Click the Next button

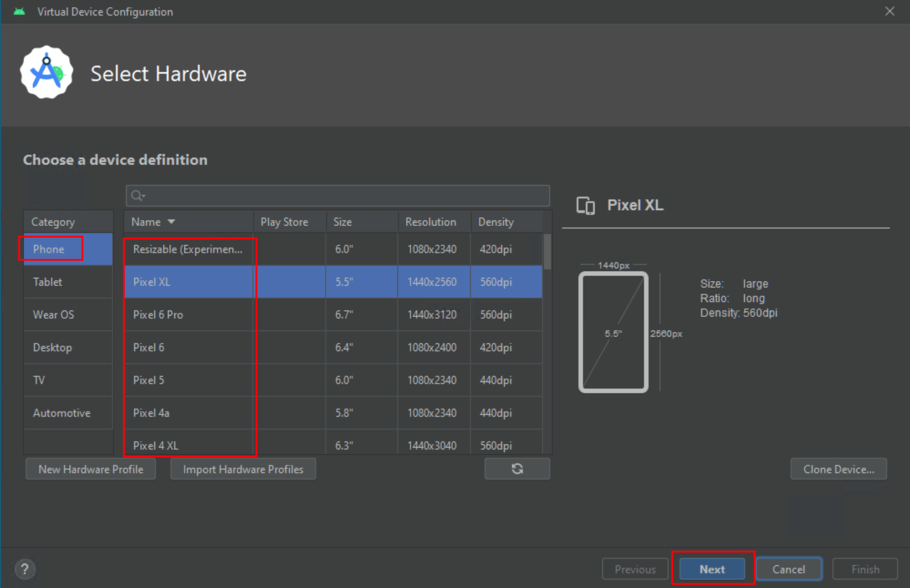coord(712,569)
